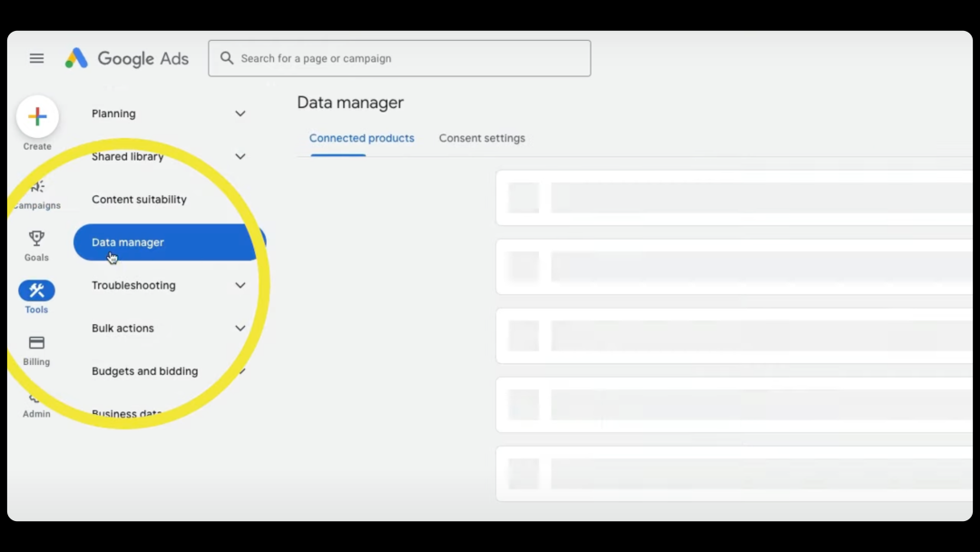Click the search magnifier icon
The width and height of the screenshot is (980, 552).
pos(227,58)
